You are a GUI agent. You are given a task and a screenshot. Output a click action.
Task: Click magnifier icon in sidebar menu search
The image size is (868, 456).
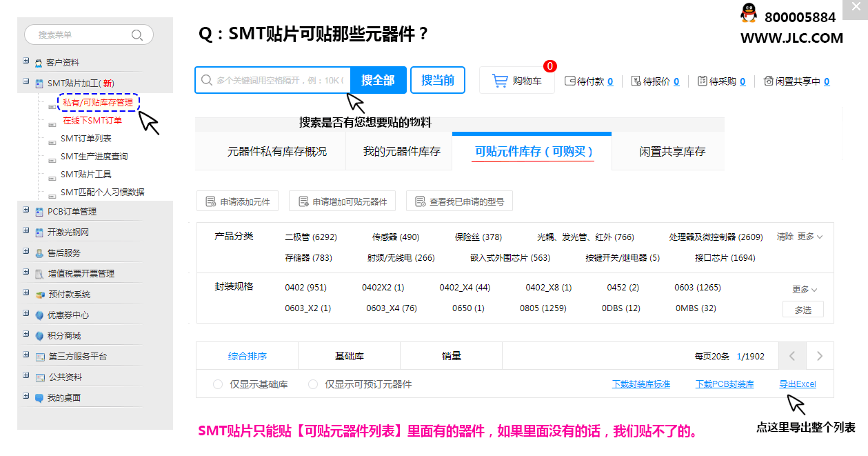[137, 35]
